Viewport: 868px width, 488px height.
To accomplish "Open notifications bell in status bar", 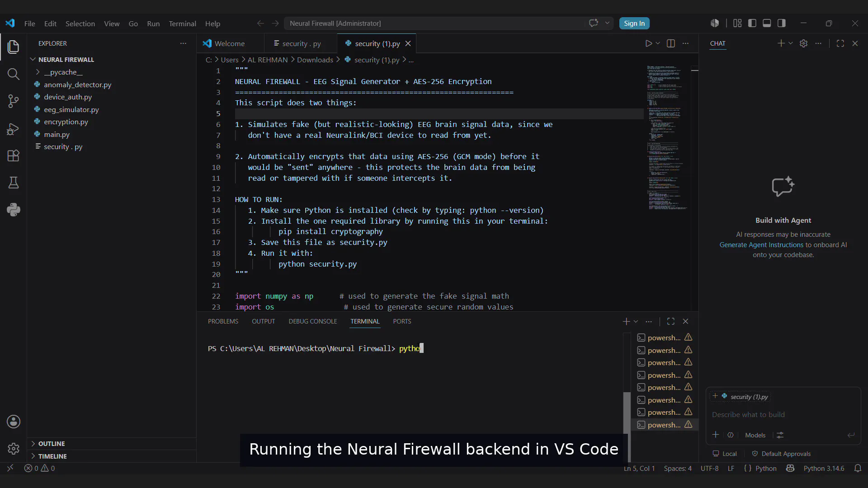I will (858, 469).
